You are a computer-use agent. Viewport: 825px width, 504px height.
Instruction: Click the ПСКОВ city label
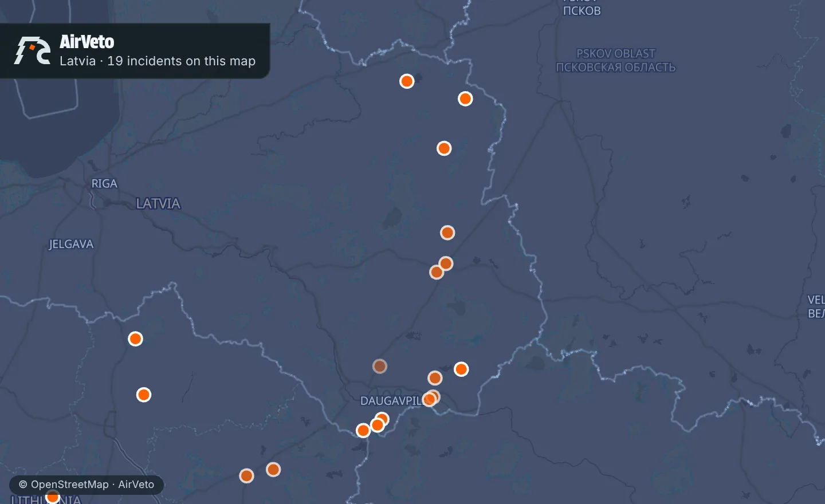click(582, 10)
